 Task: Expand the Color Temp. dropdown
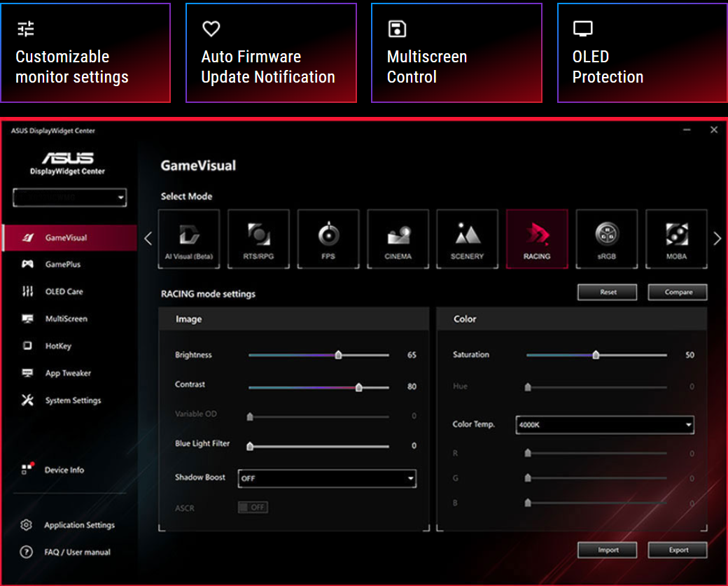pyautogui.click(x=605, y=425)
